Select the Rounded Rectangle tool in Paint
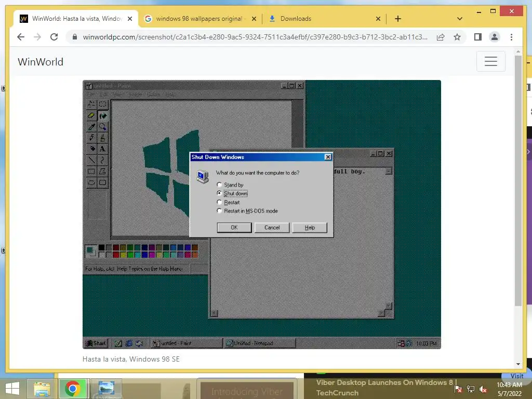 point(102,182)
